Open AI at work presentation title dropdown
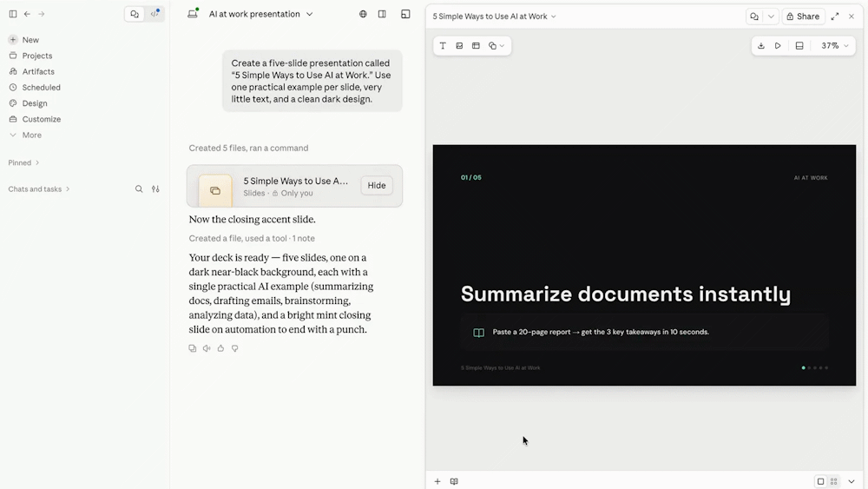 [x=260, y=14]
